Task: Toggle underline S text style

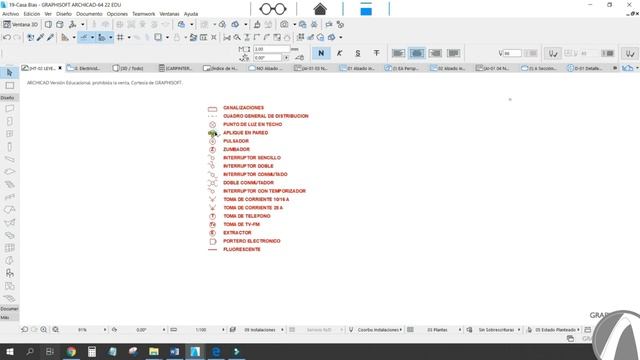Action: pyautogui.click(x=358, y=53)
